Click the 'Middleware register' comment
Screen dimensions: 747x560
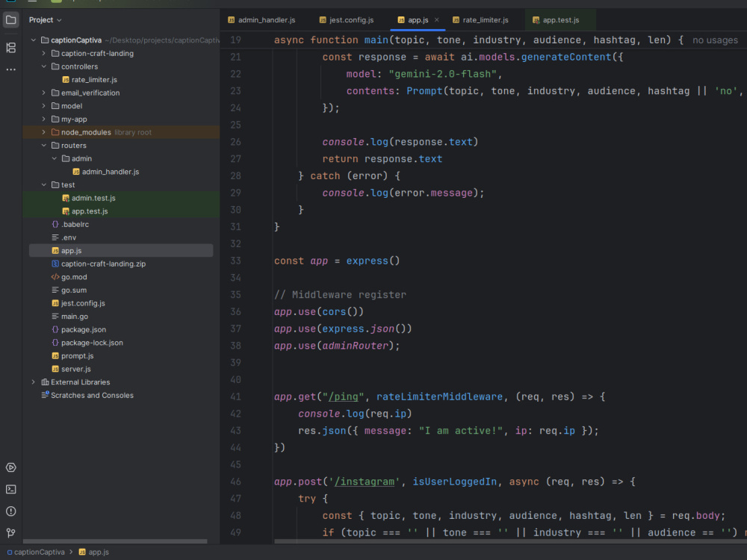click(340, 295)
